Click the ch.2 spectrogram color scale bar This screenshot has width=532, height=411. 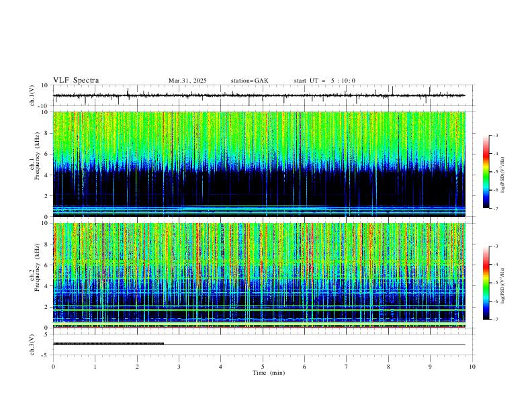pos(486,283)
